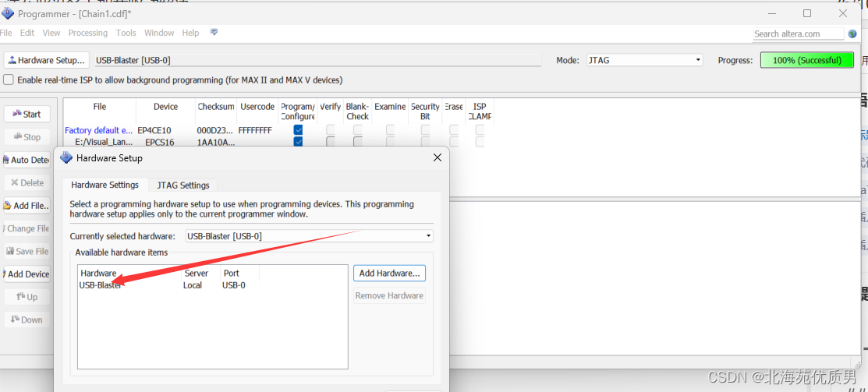Check Erase for the EP4CE10 row
868x392 pixels.
click(x=454, y=130)
